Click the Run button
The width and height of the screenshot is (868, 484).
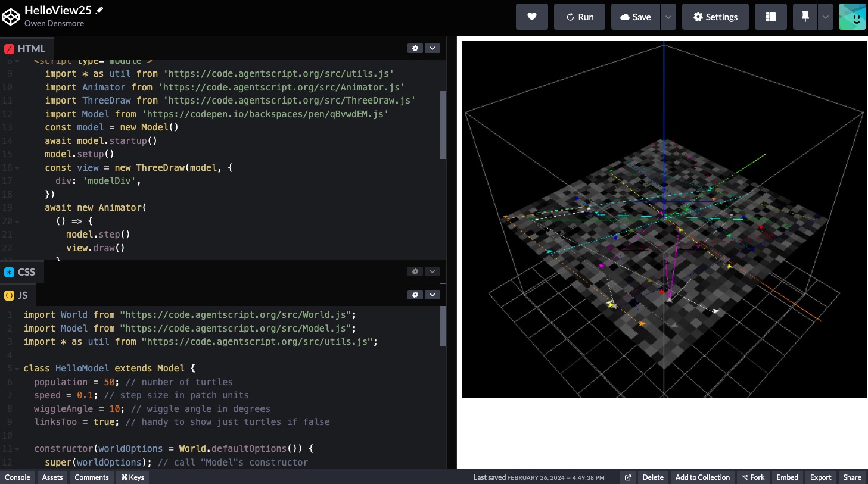[579, 17]
